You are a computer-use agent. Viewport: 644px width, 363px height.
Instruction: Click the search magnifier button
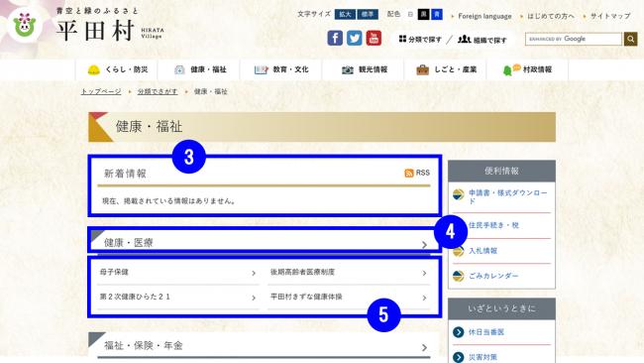pyautogui.click(x=630, y=39)
